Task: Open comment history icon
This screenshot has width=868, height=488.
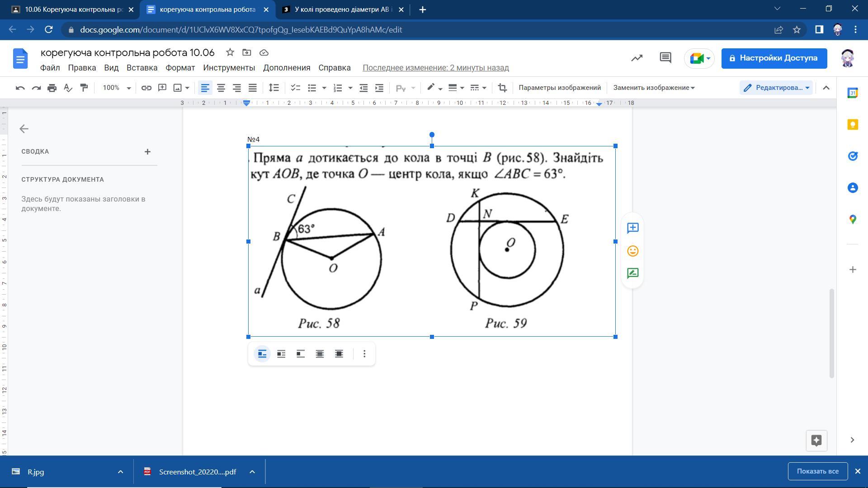Action: 665,58
